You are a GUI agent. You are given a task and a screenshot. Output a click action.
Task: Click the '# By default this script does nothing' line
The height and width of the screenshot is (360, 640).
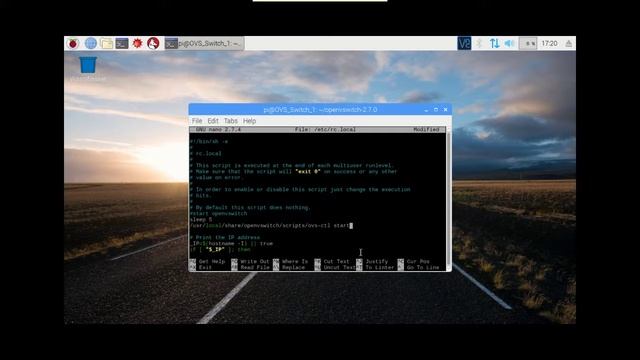[250, 207]
